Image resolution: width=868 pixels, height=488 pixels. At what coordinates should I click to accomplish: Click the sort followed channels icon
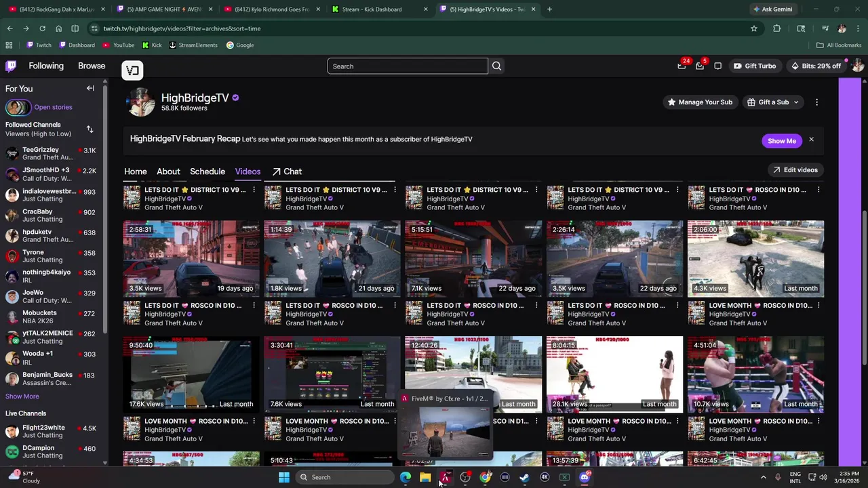point(90,129)
